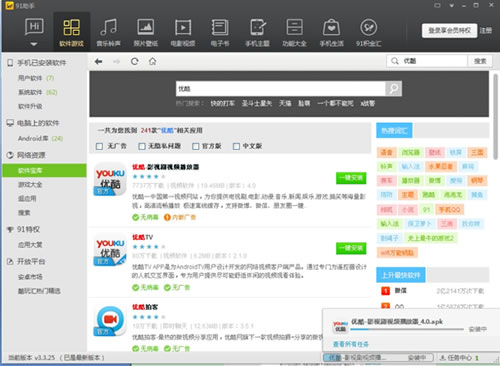Click the 查看所有任务 link in popup
Image resolution: width=500 pixels, height=366 pixels.
click(x=351, y=344)
